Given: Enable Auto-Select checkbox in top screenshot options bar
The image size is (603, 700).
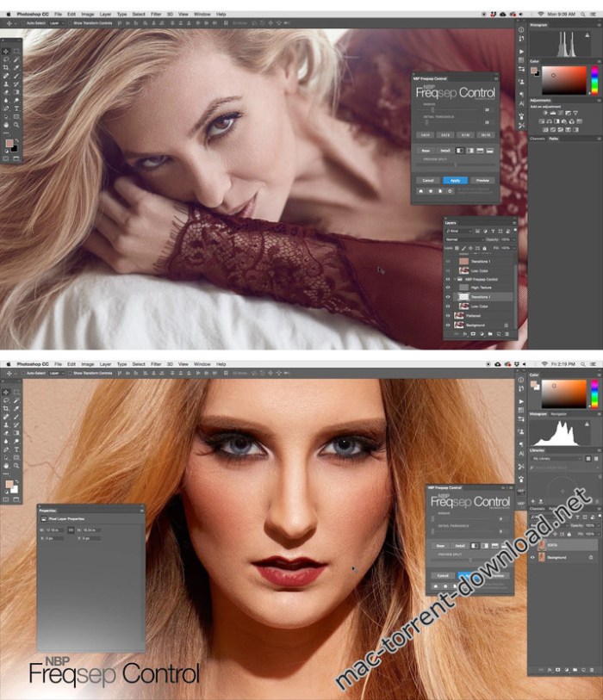Looking at the screenshot, I should [23, 22].
